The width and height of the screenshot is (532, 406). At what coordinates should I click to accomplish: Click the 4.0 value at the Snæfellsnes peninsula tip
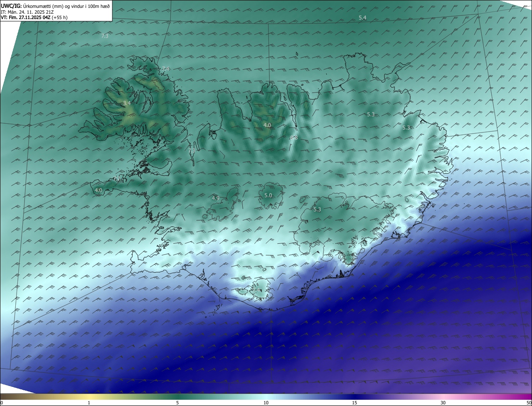99,190
